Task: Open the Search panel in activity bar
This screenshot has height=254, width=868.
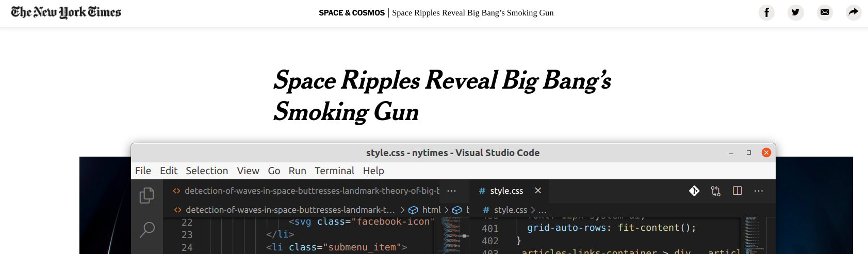Action: pos(147,229)
